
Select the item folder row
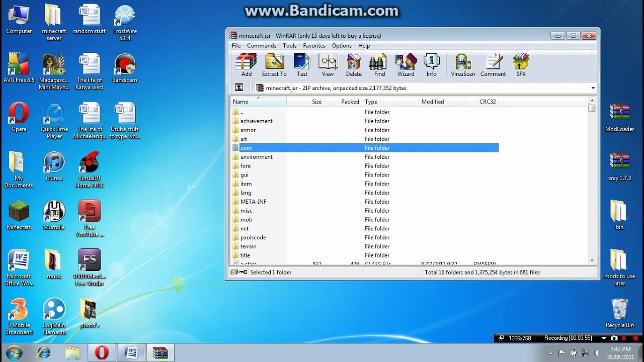click(x=365, y=184)
